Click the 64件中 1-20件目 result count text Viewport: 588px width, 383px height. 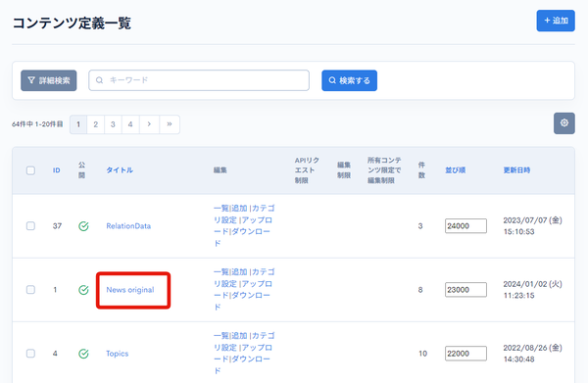click(37, 124)
